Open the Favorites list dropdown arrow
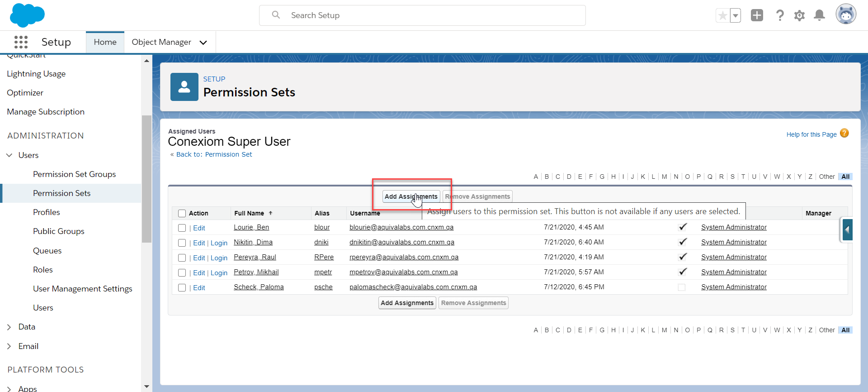 736,16
